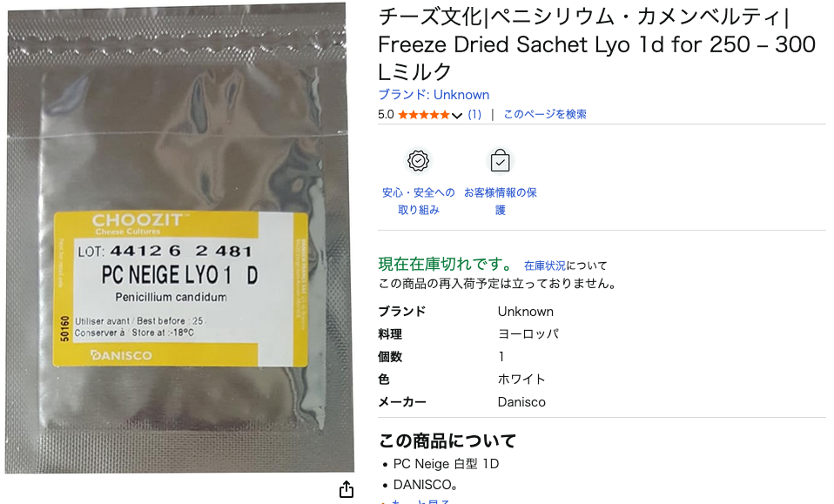834x504 pixels.
Task: Click the この商品について section heading
Action: point(447,440)
